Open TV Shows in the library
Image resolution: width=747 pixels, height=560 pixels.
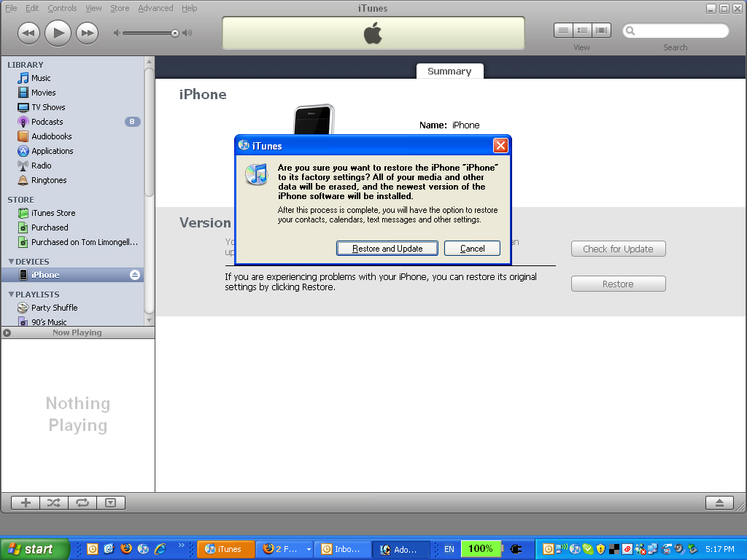coord(48,107)
